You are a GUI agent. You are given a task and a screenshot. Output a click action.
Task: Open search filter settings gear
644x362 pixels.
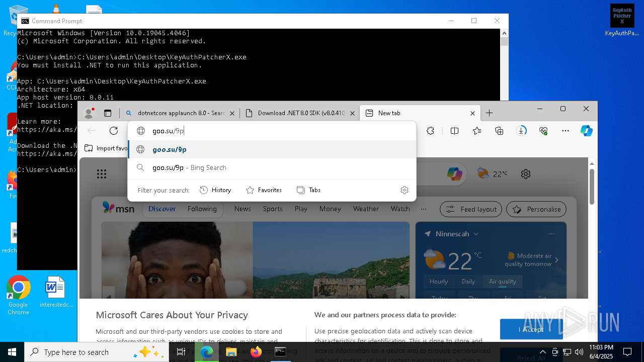(x=405, y=190)
